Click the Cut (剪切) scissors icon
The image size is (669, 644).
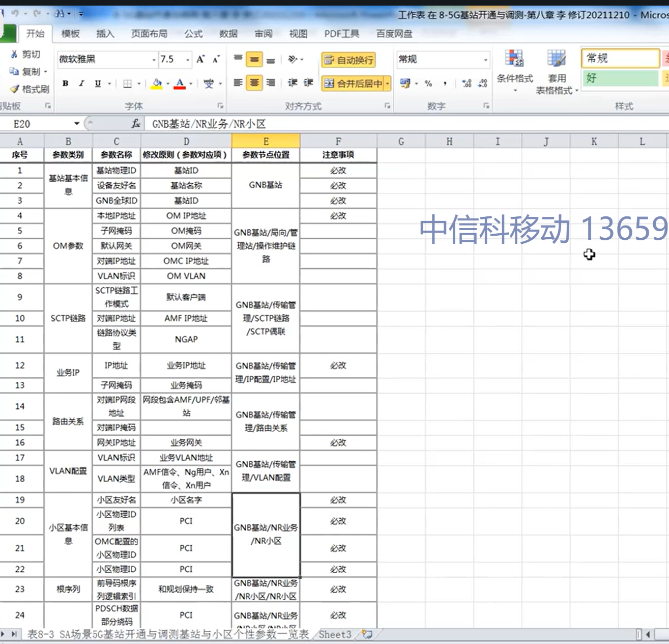pos(14,54)
